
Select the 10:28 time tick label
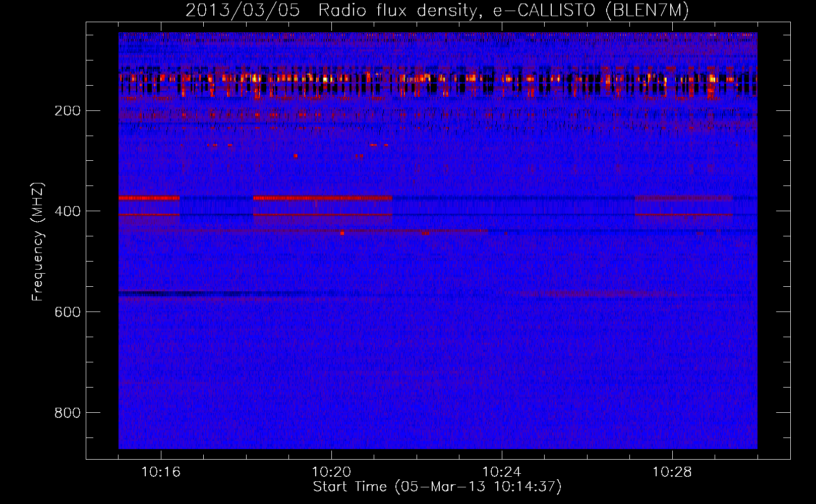672,472
